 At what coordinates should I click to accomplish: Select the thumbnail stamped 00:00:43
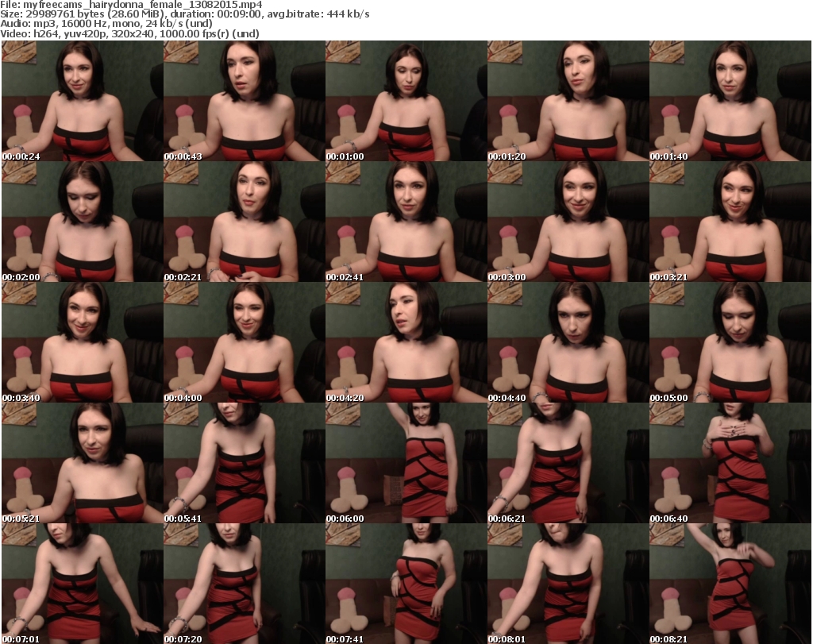click(x=245, y=101)
